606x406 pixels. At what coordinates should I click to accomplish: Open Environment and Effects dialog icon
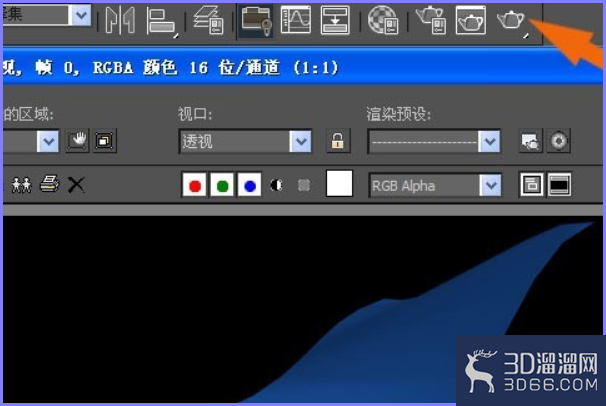click(558, 141)
